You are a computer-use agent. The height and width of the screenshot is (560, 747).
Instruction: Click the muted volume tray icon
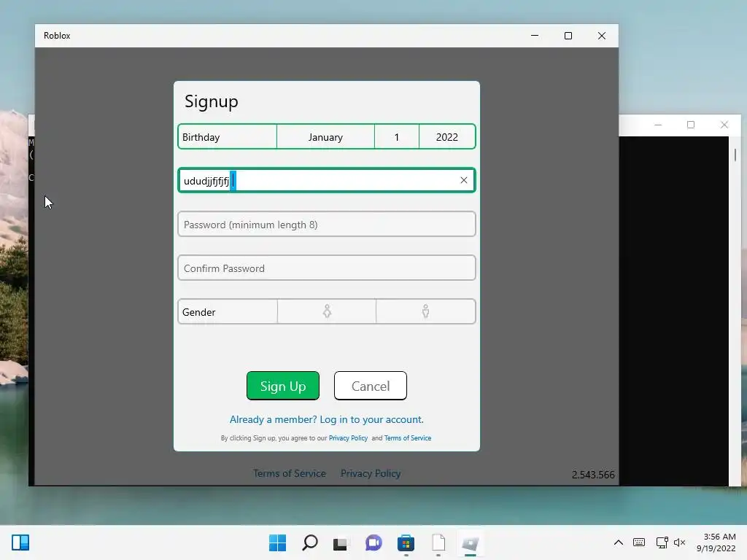pos(679,542)
